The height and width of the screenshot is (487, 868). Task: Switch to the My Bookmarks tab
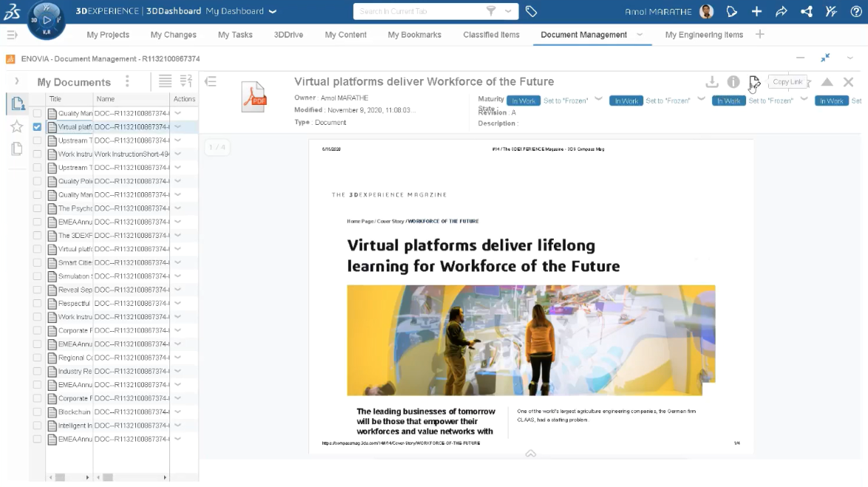point(414,35)
